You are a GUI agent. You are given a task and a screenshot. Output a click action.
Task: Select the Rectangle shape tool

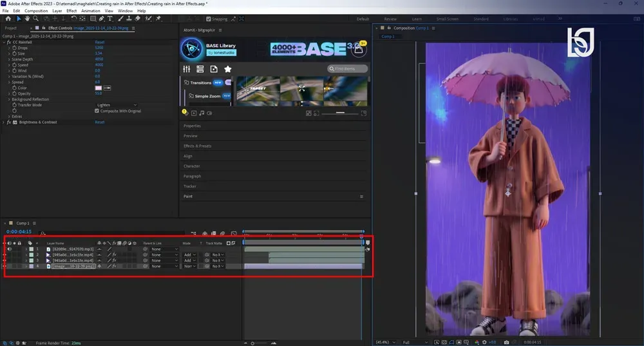93,19
